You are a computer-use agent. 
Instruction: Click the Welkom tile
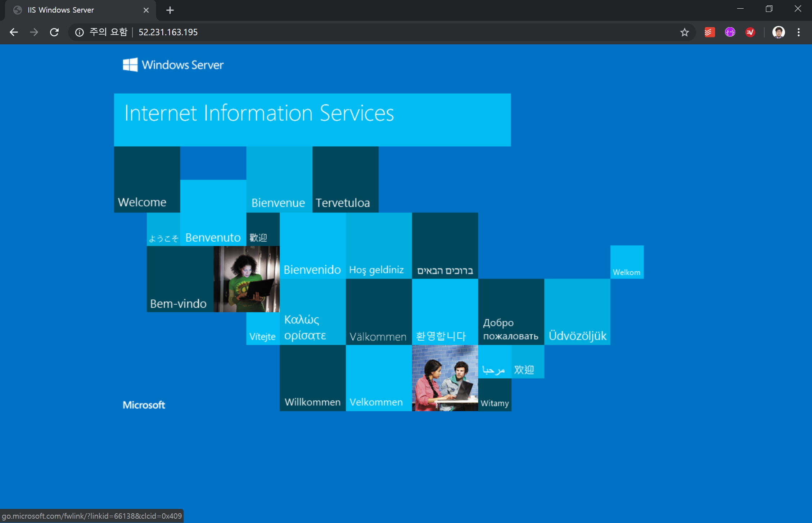627,262
